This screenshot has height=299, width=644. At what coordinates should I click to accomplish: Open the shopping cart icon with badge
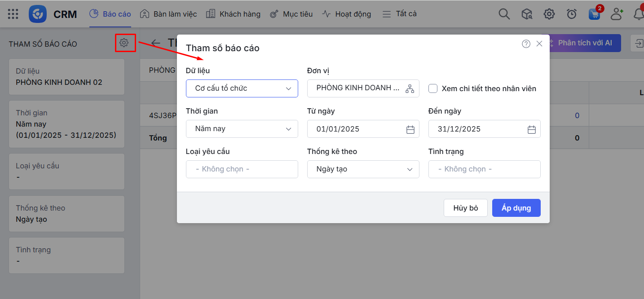coord(594,14)
